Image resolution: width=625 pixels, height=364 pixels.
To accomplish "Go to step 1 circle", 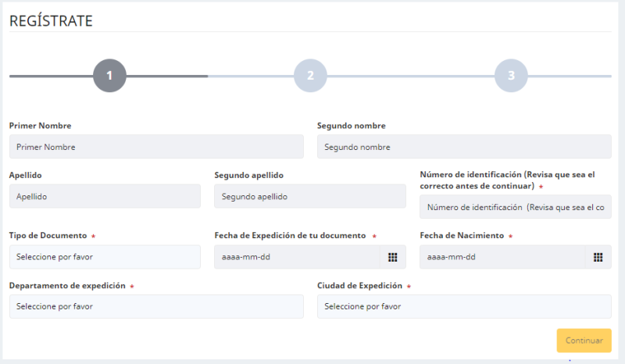I will (x=109, y=76).
